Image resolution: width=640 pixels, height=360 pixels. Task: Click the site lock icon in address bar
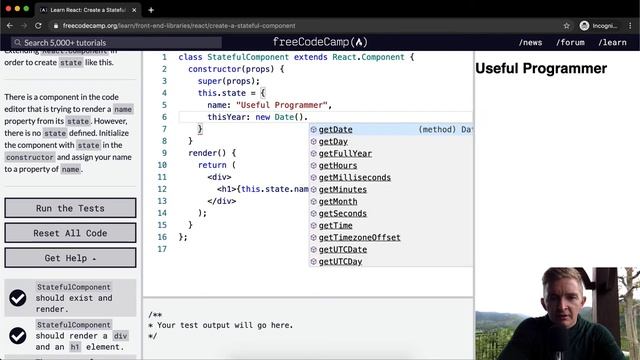point(56,26)
